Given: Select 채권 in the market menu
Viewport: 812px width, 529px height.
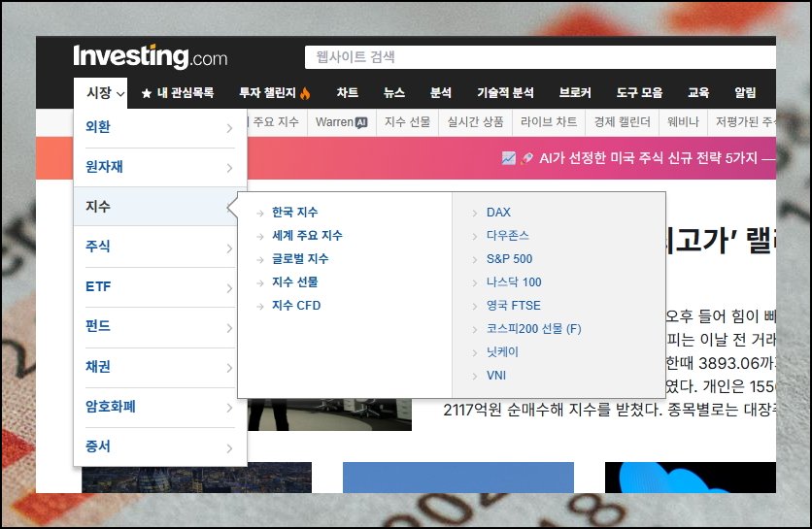Looking at the screenshot, I should [x=98, y=367].
